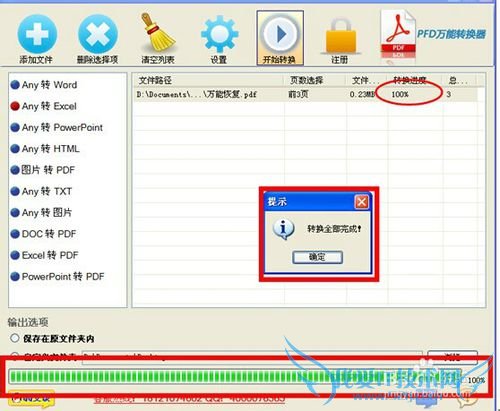Click the 页数选择 column header

[x=315, y=80]
